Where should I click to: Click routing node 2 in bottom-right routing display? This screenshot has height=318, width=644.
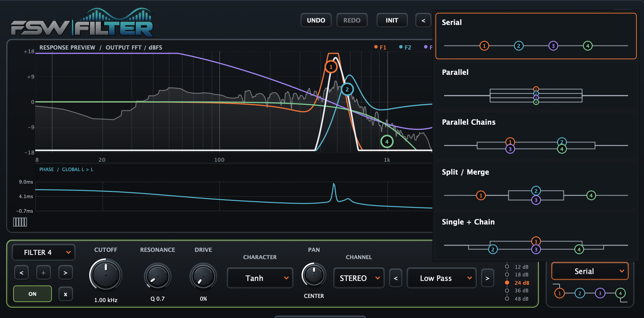(x=580, y=293)
